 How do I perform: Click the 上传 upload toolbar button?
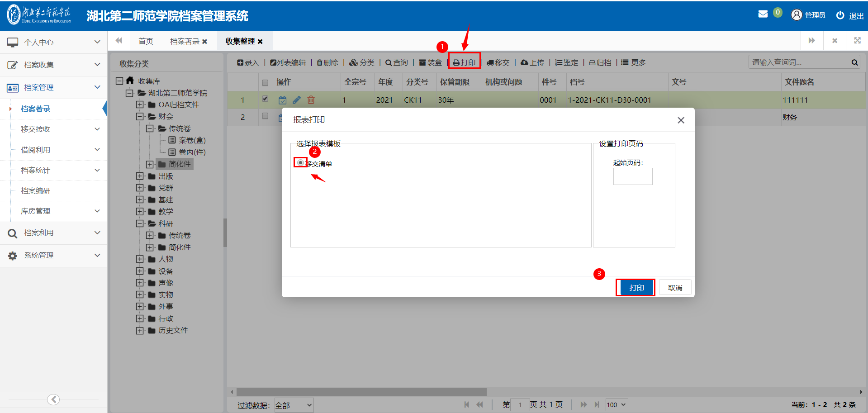coord(532,62)
